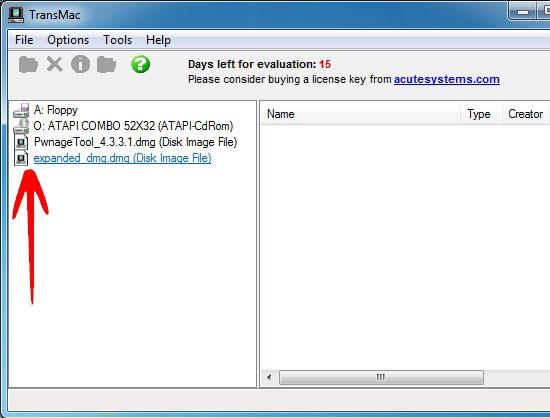Click the second grey folder toolbar icon
The height and width of the screenshot is (418, 550).
tap(106, 65)
